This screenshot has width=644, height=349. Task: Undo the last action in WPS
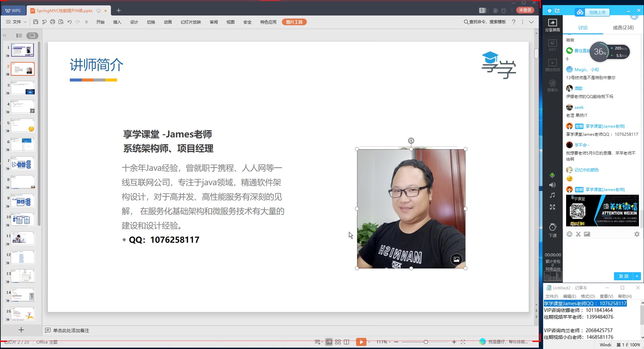pyautogui.click(x=69, y=22)
